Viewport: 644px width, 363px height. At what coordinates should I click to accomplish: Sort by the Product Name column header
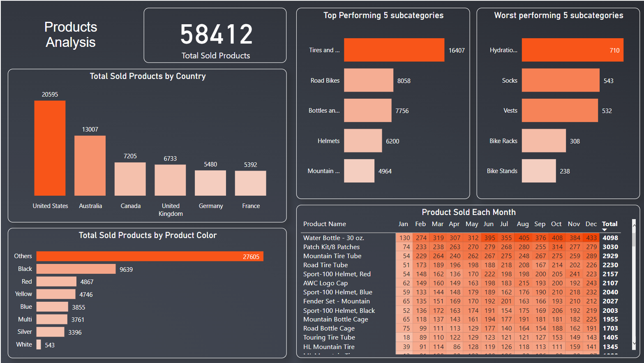[324, 224]
